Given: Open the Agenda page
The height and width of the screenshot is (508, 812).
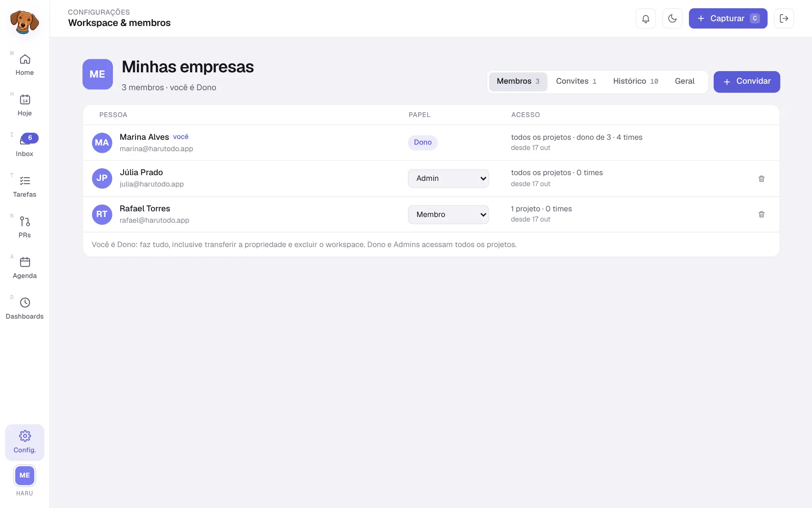Looking at the screenshot, I should (25, 268).
